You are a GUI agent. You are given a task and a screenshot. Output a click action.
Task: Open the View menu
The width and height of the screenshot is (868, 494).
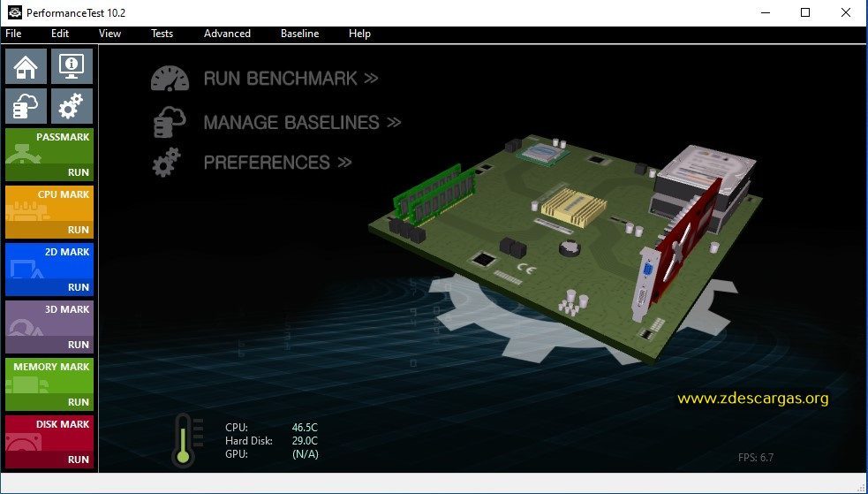(109, 34)
